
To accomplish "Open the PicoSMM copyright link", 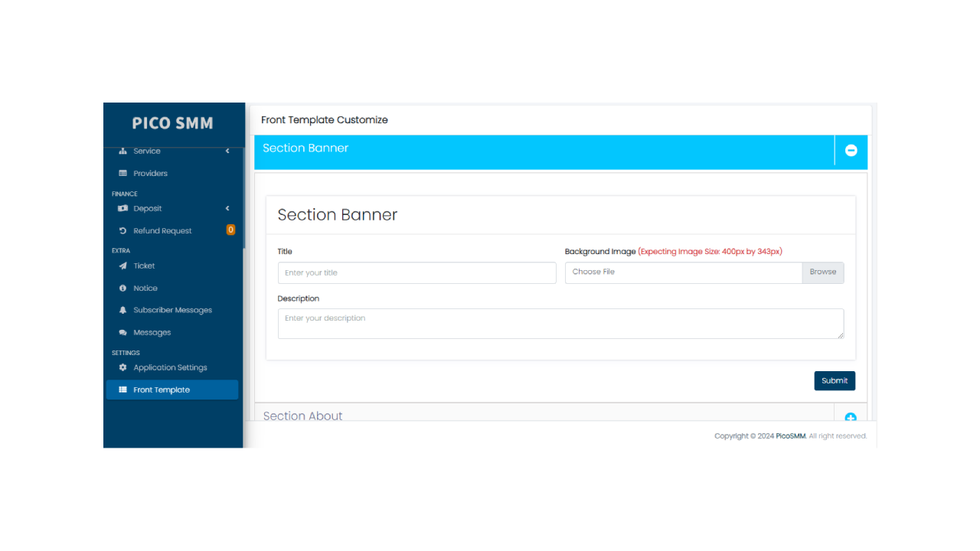I will pyautogui.click(x=789, y=435).
